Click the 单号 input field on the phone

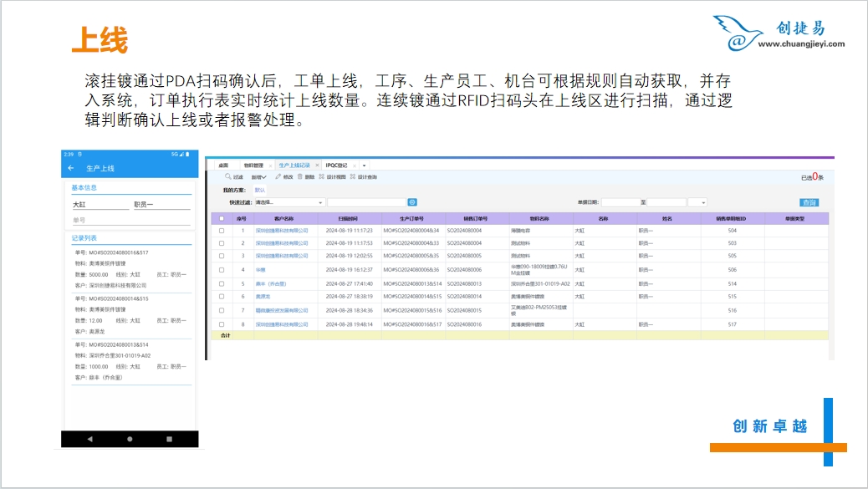(130, 221)
